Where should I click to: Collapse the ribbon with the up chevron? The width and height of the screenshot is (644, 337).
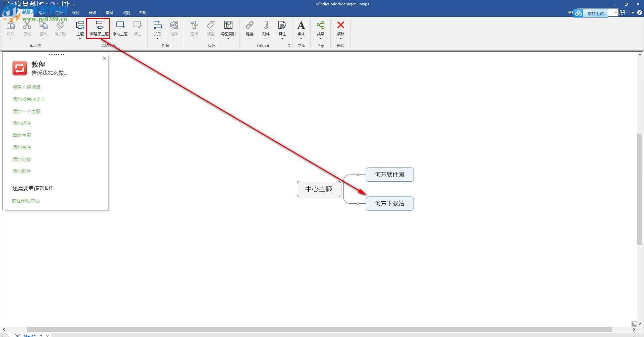coord(633,13)
